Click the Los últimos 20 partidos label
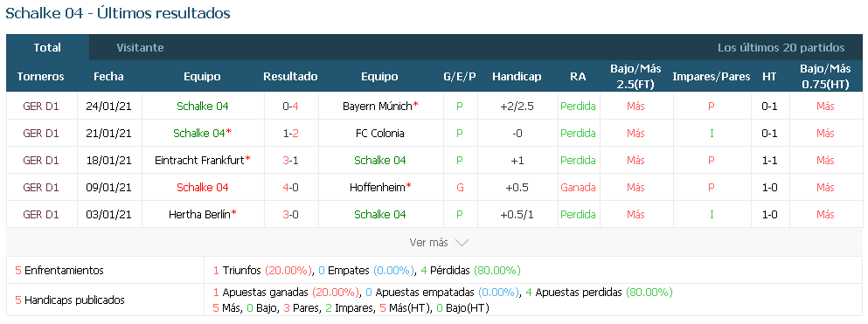Image resolution: width=868 pixels, height=324 pixels. pos(781,47)
